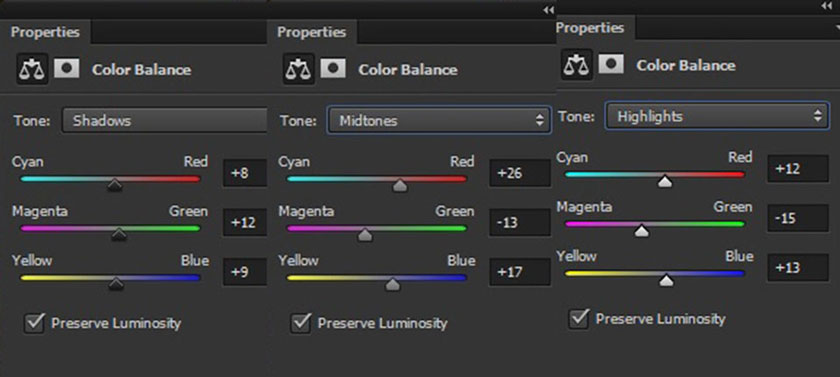Open the Tone dropdown showing Midtones
The image size is (840, 377).
click(x=438, y=120)
